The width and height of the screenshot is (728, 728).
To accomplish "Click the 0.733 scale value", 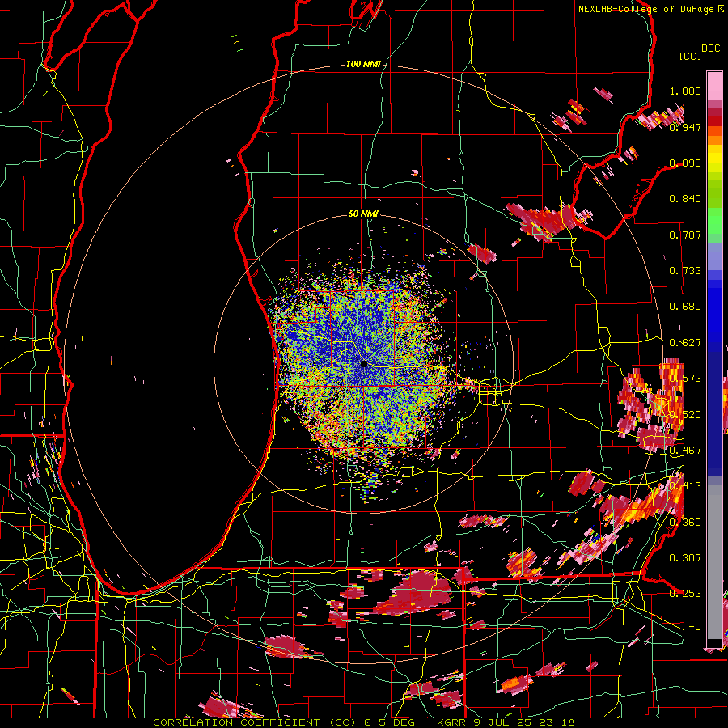I will [x=685, y=271].
